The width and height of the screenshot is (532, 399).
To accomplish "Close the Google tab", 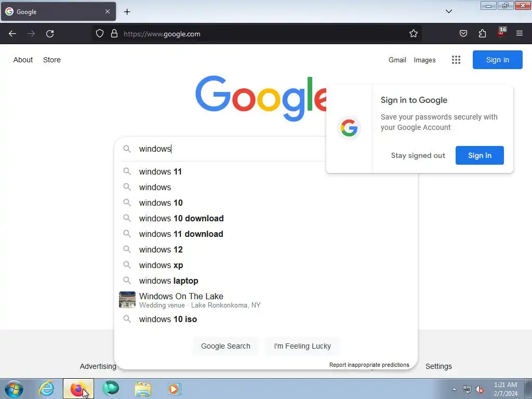I will [x=108, y=11].
